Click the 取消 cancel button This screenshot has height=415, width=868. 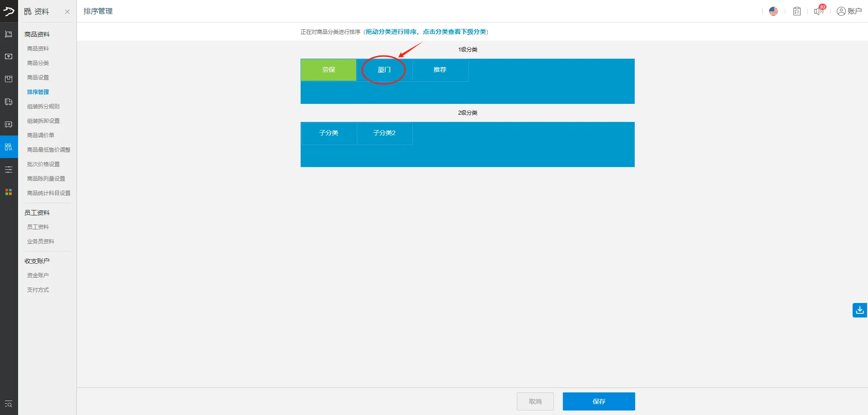point(535,401)
